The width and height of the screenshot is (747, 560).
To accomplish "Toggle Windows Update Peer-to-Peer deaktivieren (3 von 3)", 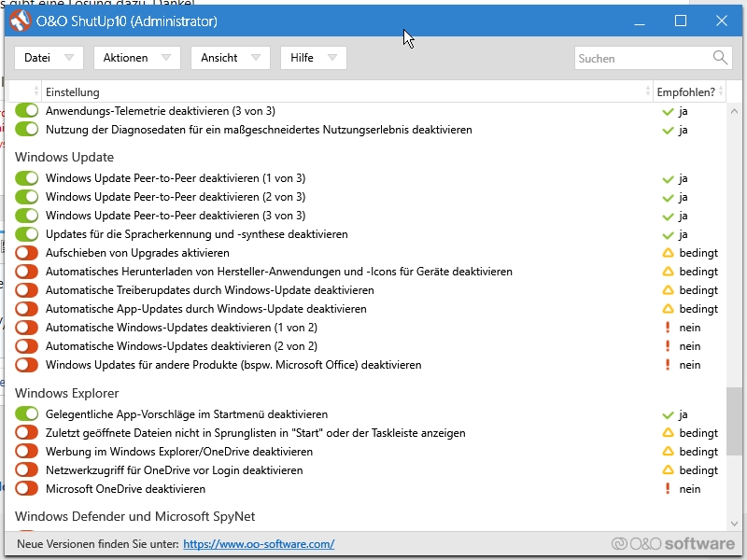I will point(26,216).
